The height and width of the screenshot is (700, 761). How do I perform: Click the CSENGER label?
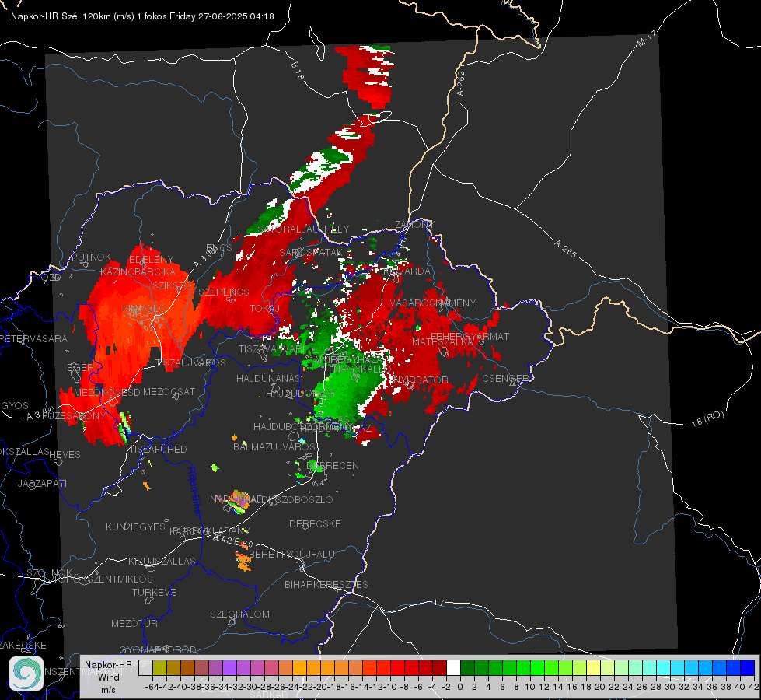(505, 378)
